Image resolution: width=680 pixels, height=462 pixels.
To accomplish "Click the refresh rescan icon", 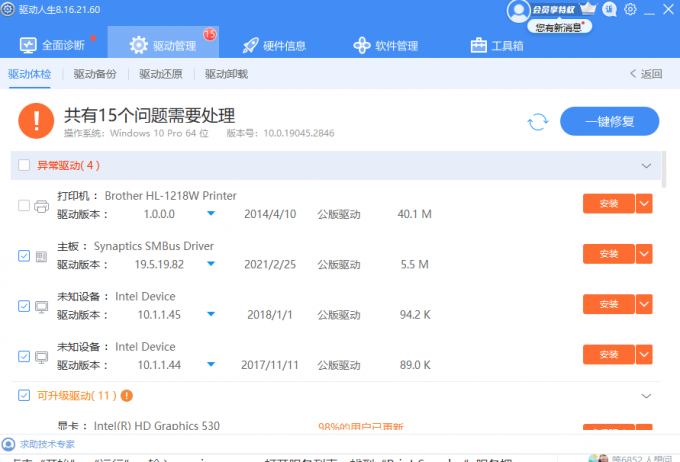I will (x=538, y=121).
